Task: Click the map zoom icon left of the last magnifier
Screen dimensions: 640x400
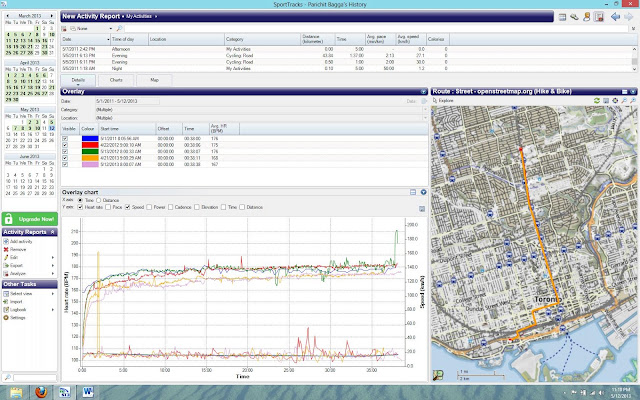Action: (624, 100)
